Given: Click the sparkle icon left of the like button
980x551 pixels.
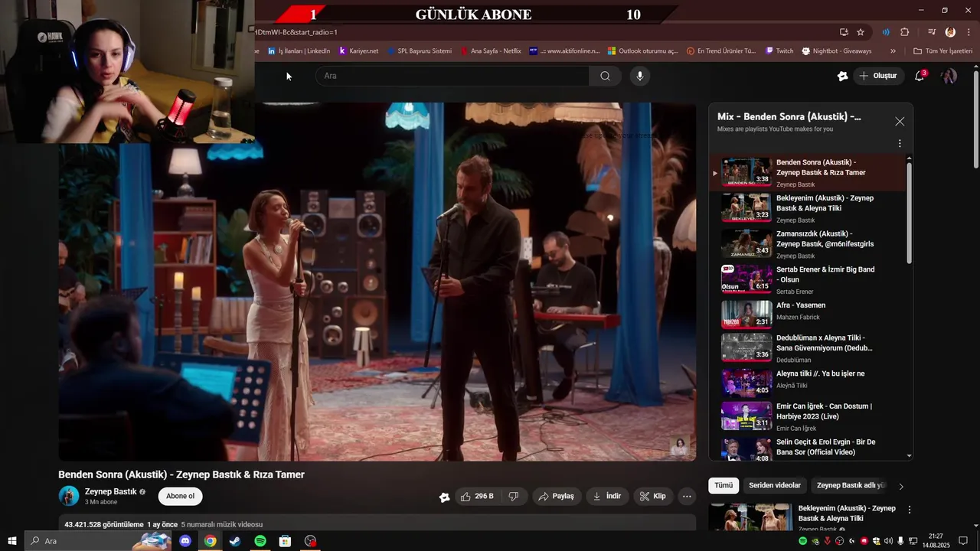Looking at the screenshot, I should (x=444, y=497).
